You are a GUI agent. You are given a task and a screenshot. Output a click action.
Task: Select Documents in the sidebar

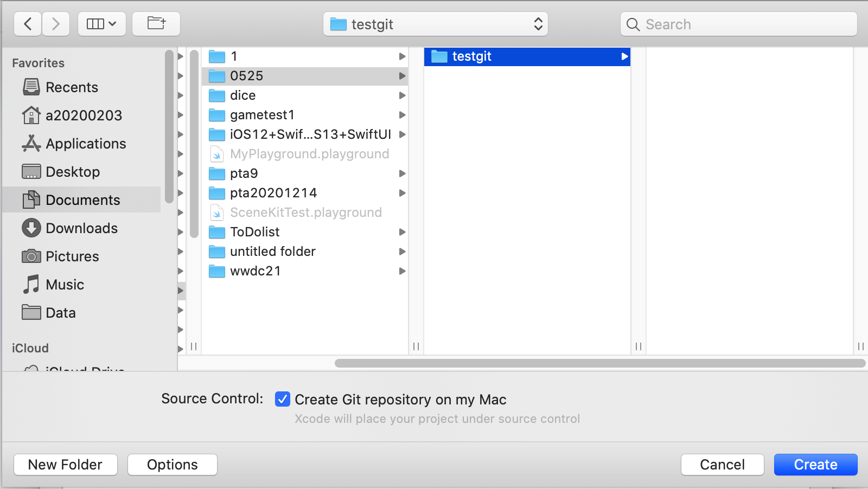pos(81,200)
